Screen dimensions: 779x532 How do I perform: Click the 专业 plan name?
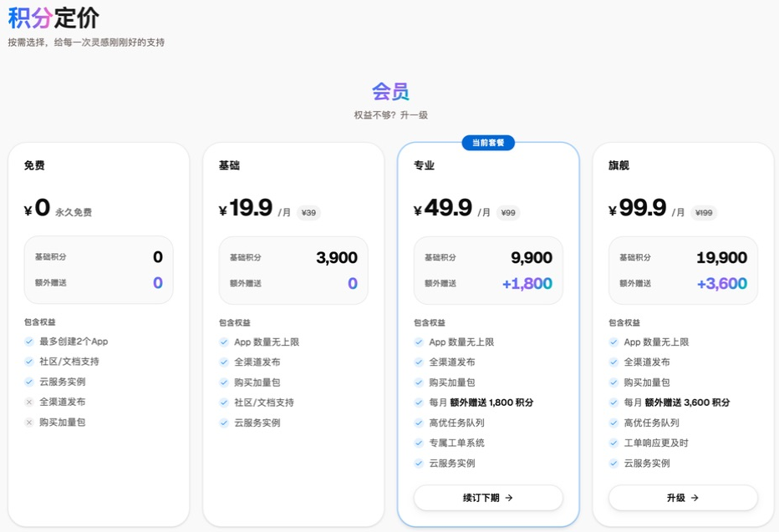(424, 165)
